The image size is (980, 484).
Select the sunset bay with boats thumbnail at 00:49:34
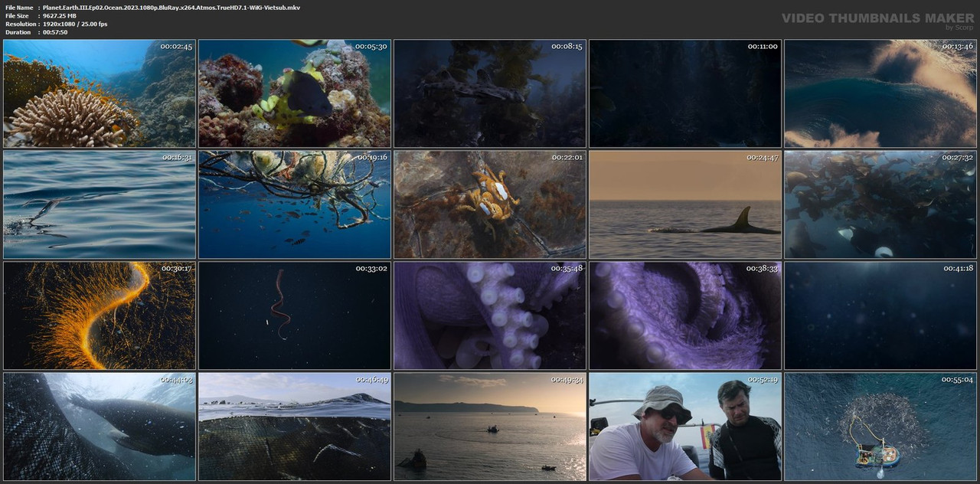[x=490, y=427]
